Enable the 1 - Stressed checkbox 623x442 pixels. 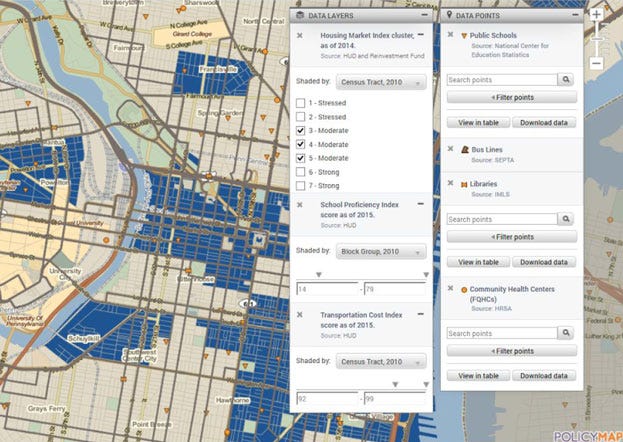(300, 103)
